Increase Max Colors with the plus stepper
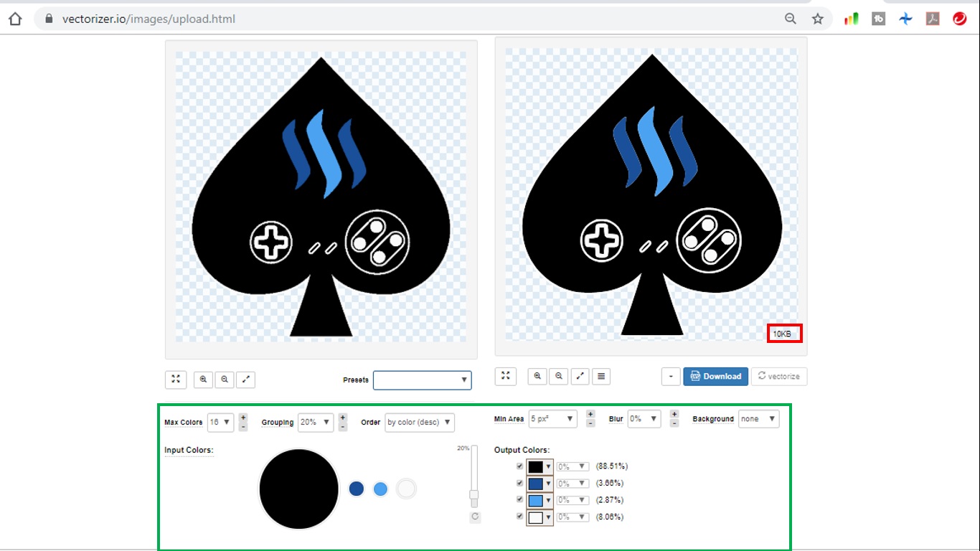This screenshot has height=551, width=980. coord(243,418)
